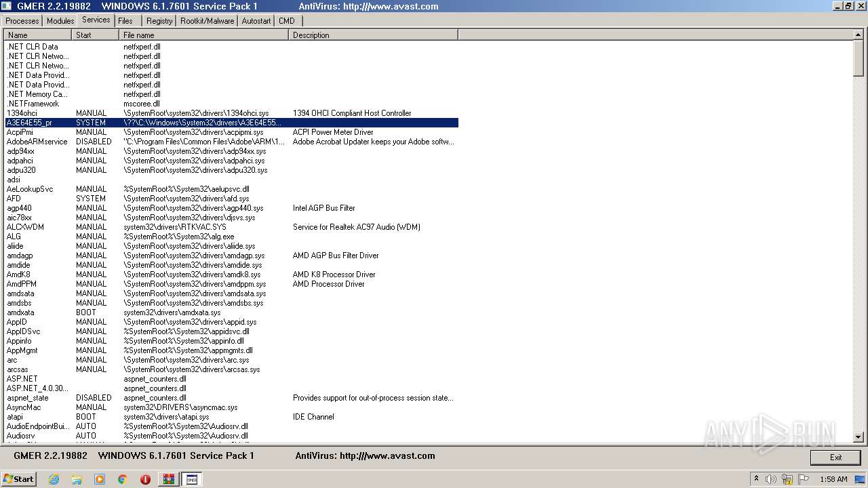Select the amdxata service row

pyautogui.click(x=231, y=312)
